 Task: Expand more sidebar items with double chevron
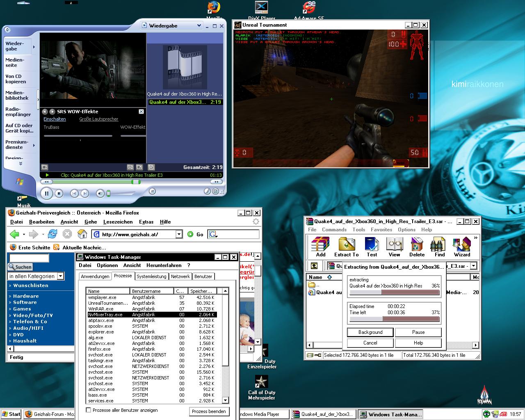click(21, 163)
